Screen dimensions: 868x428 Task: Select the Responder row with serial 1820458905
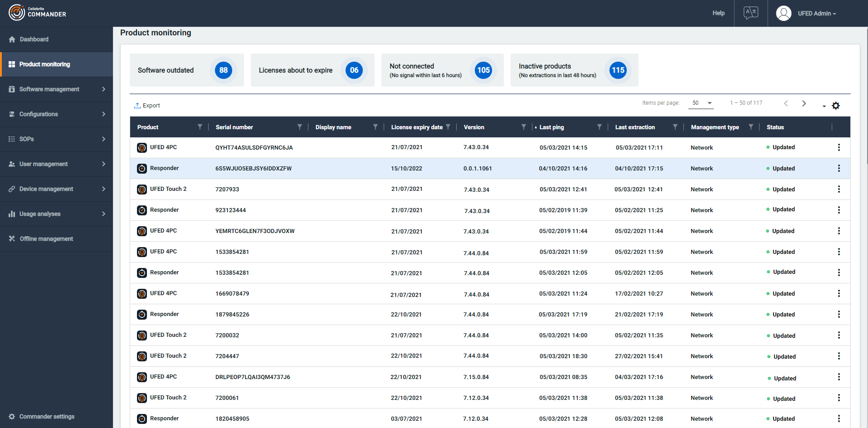(490, 418)
